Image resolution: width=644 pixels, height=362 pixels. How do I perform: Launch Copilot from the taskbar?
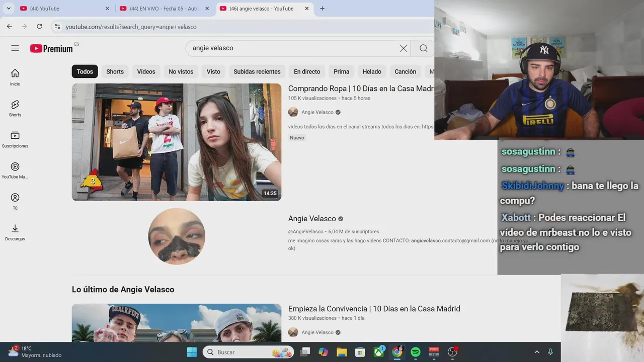click(x=324, y=352)
